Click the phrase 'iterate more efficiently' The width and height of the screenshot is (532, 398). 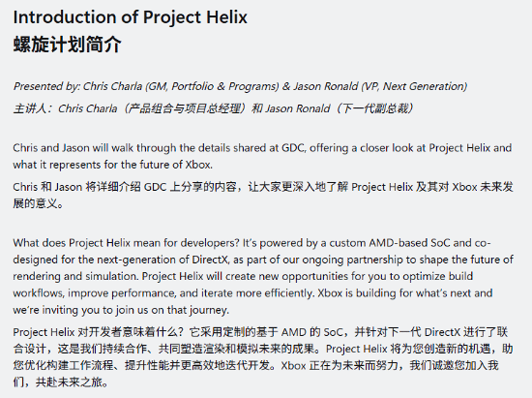point(256,293)
